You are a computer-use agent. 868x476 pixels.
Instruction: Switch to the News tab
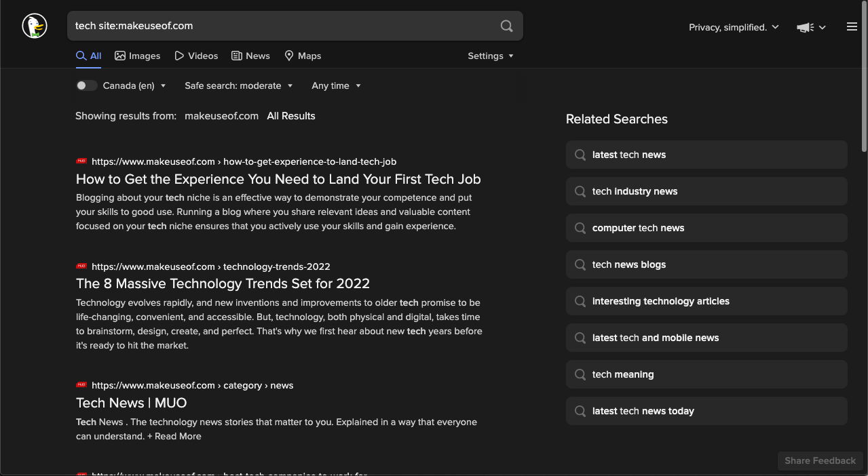click(250, 56)
